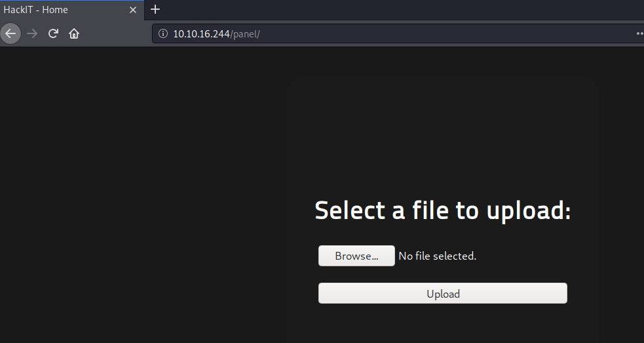Click the /panel/ path in the URL
The image size is (644, 343).
pyautogui.click(x=245, y=33)
